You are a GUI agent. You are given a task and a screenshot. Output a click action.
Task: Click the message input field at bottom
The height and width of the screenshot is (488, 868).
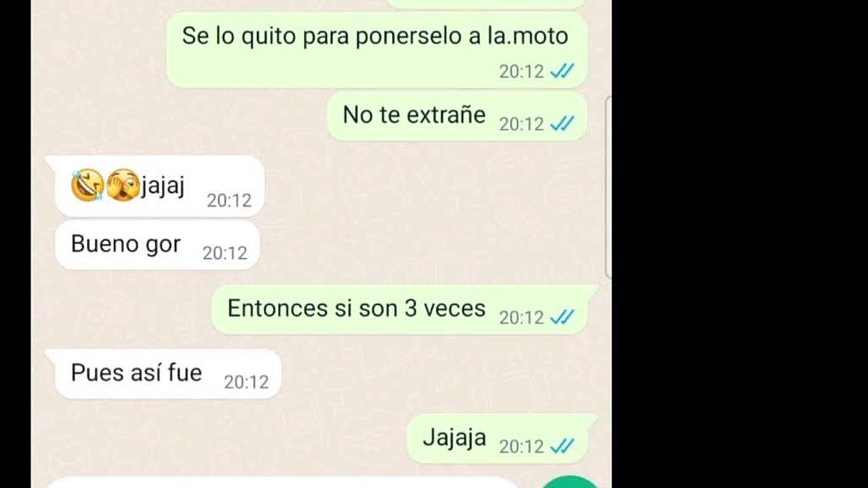[281, 483]
